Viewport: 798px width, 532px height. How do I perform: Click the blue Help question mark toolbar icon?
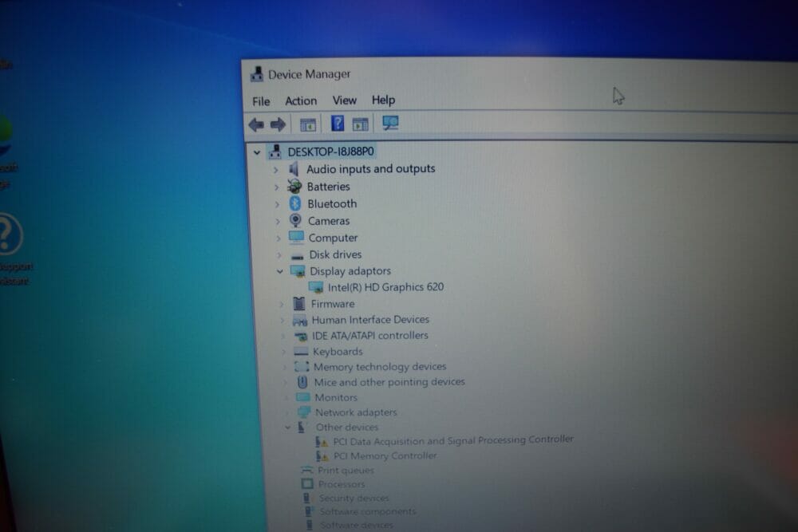(x=338, y=124)
